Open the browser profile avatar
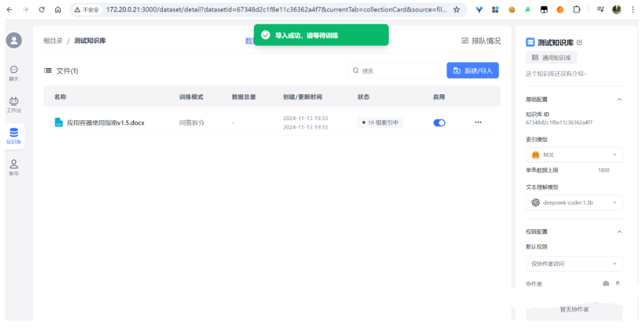 point(617,10)
